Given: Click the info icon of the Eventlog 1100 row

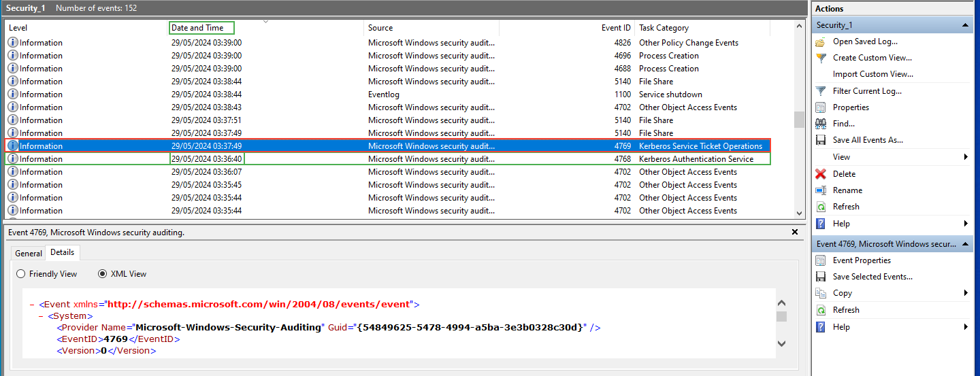Looking at the screenshot, I should 13,95.
